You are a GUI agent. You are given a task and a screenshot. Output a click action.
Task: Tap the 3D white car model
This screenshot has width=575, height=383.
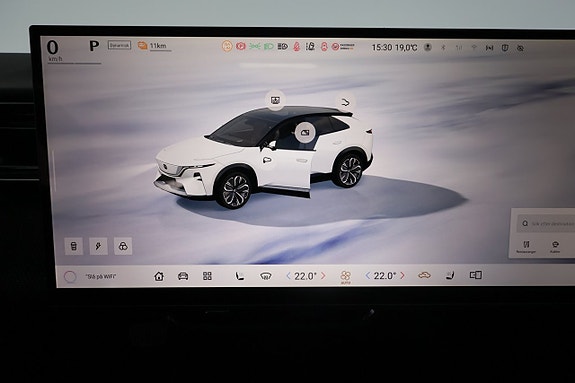(264, 158)
